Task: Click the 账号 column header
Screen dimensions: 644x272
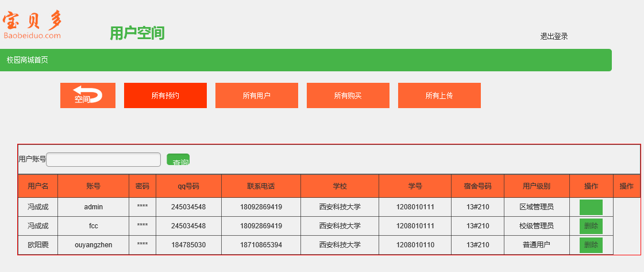Action: click(93, 186)
